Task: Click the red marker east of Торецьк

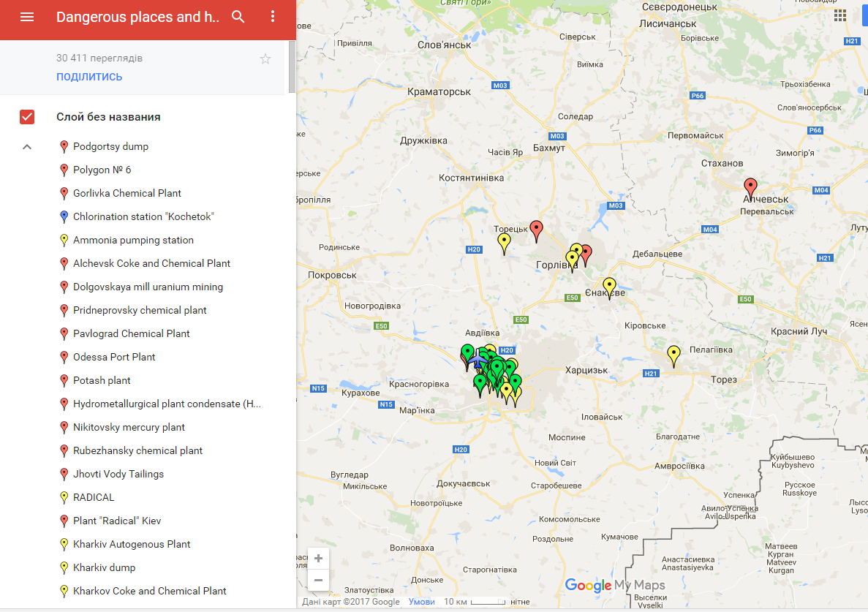Action: point(537,231)
